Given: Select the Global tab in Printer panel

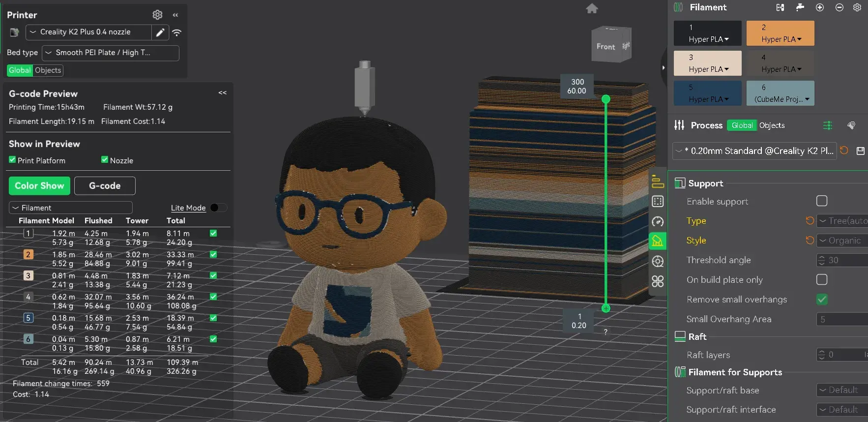Looking at the screenshot, I should 20,70.
